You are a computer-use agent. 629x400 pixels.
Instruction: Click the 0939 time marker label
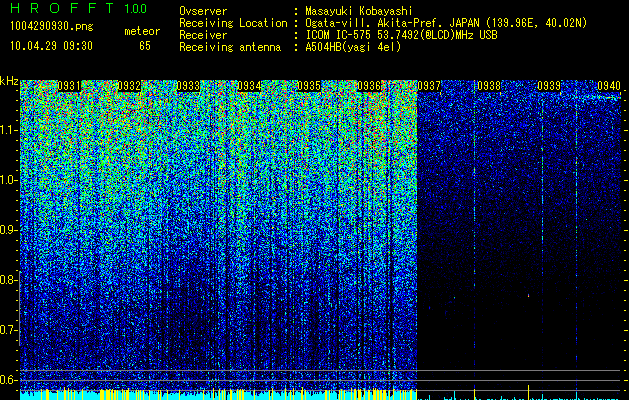click(549, 86)
